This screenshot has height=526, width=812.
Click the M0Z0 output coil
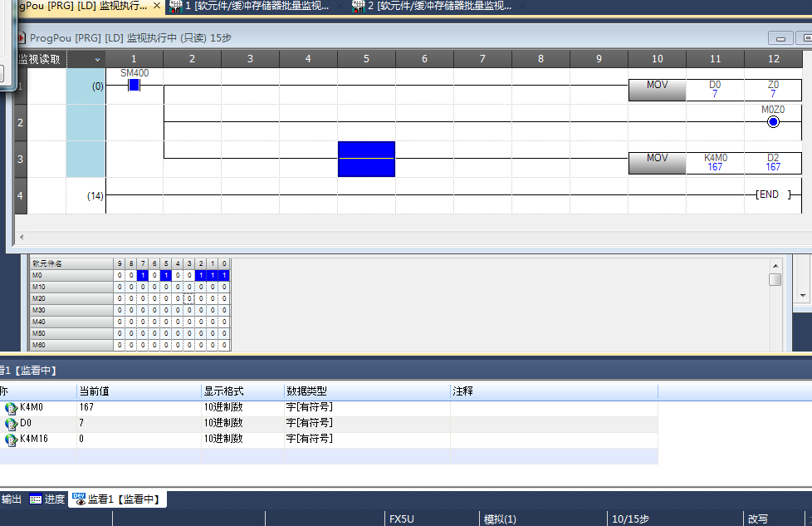click(773, 122)
